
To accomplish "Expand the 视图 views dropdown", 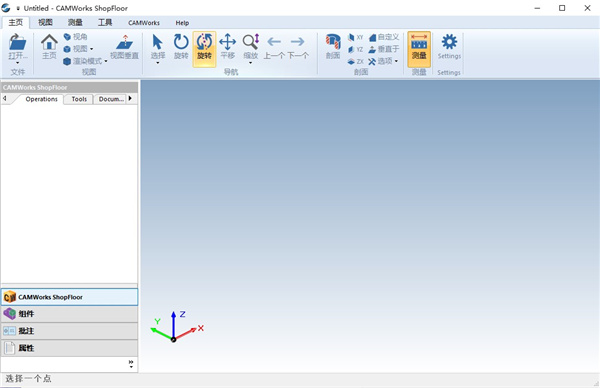I will tap(91, 49).
